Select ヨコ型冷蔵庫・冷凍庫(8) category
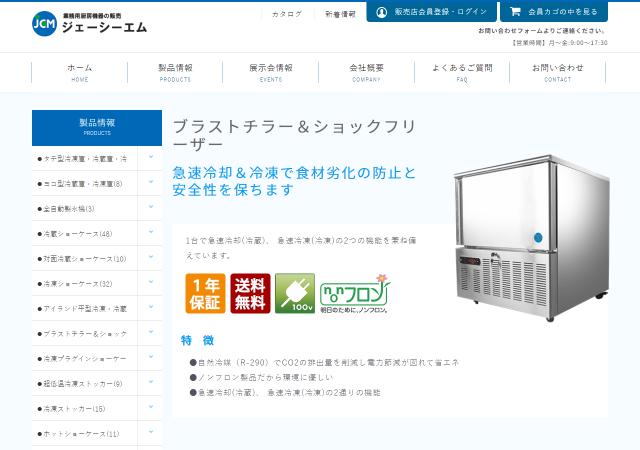This screenshot has width=640, height=450. tap(84, 184)
